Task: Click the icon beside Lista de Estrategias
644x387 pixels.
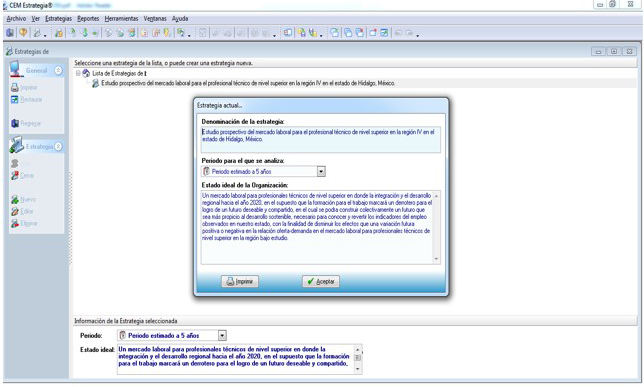Action: [86, 74]
